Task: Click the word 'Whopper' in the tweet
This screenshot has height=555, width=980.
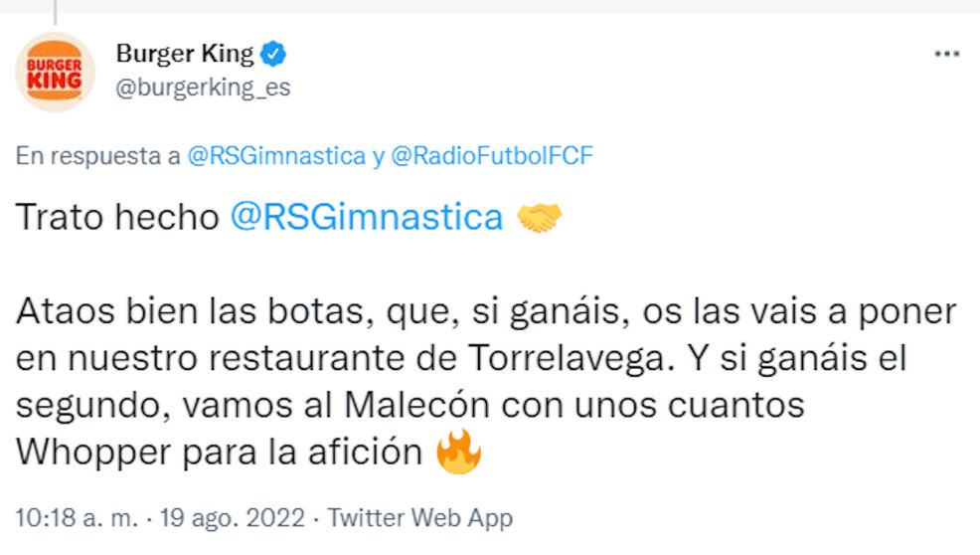Action: coord(96,454)
